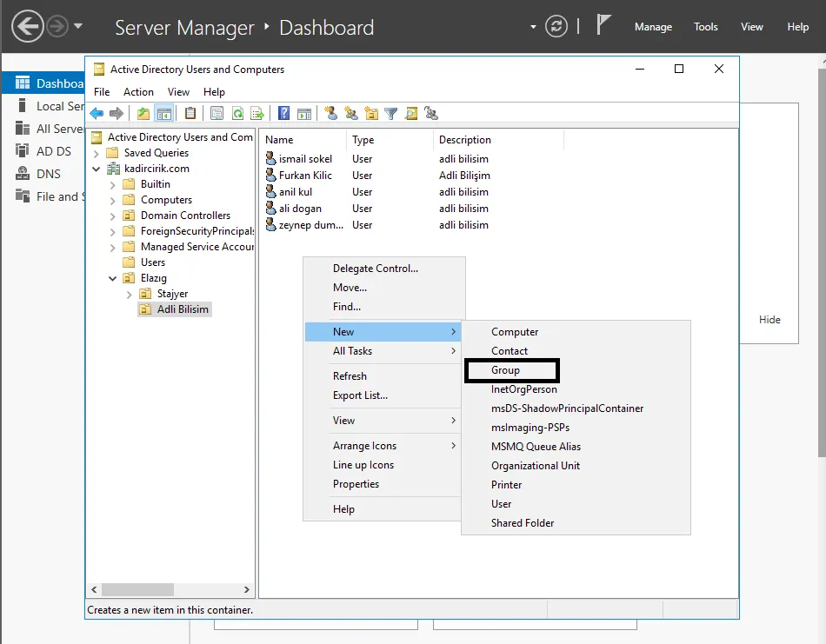Expand the Computers container
The height and width of the screenshot is (644, 826).
tap(113, 201)
